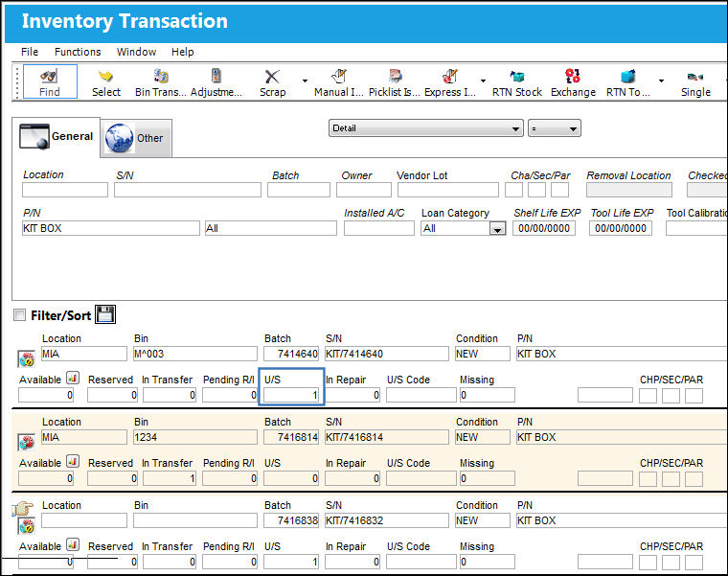Click the P/N field containing KIT BOX

[111, 228]
